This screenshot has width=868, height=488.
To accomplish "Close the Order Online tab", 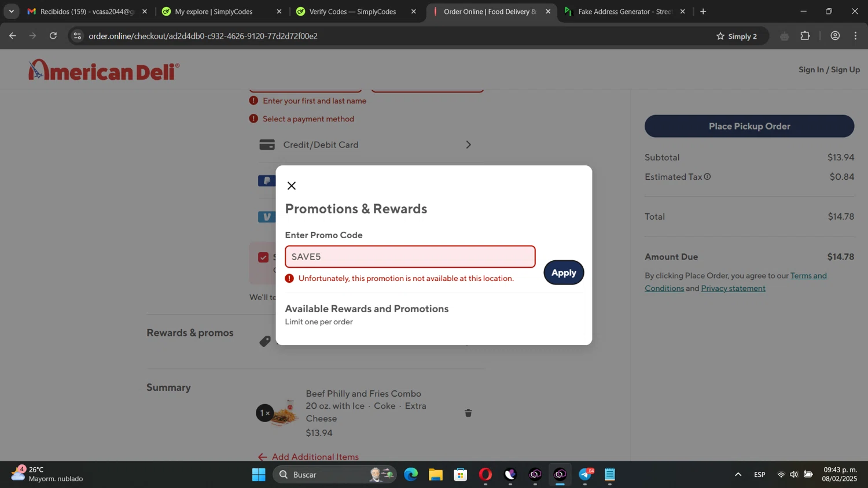I will (548, 12).
